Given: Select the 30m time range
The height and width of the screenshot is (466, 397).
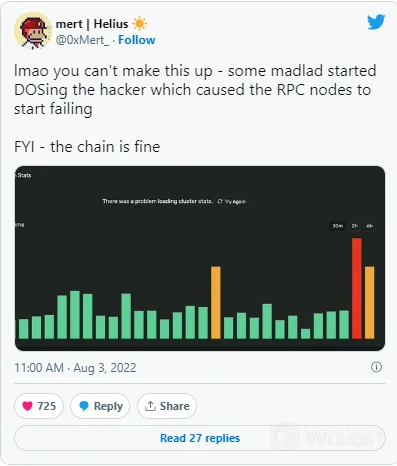Looking at the screenshot, I should coord(337,226).
